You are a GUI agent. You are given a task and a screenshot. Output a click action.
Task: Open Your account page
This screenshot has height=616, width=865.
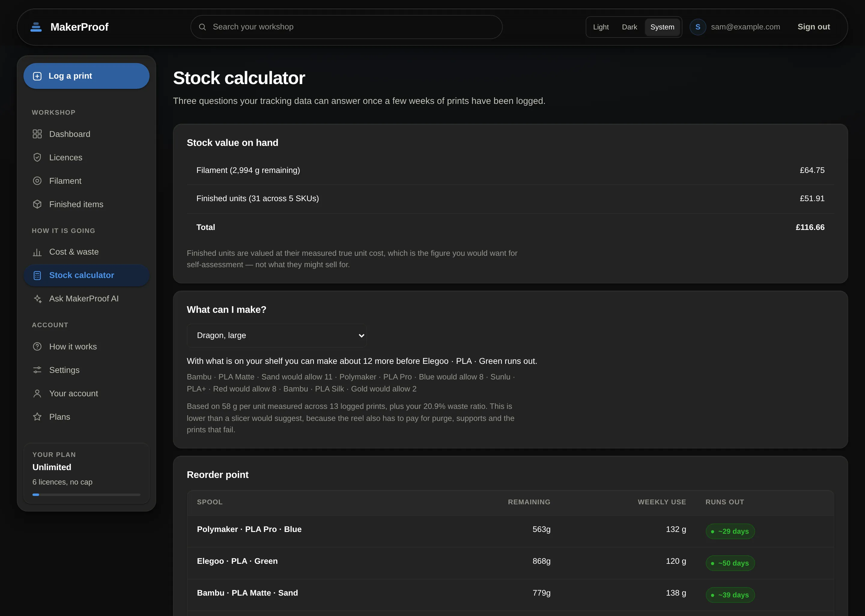tap(86, 394)
